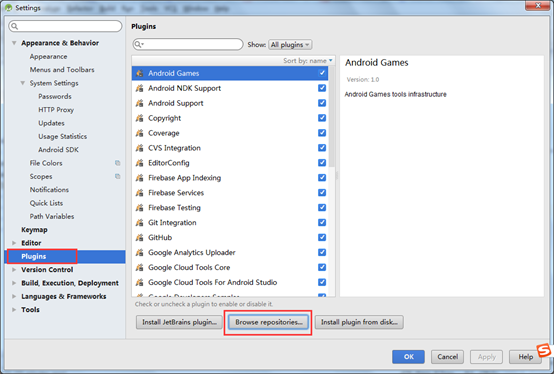The image size is (554, 374).
Task: Open the Passwords settings page
Action: tap(55, 96)
